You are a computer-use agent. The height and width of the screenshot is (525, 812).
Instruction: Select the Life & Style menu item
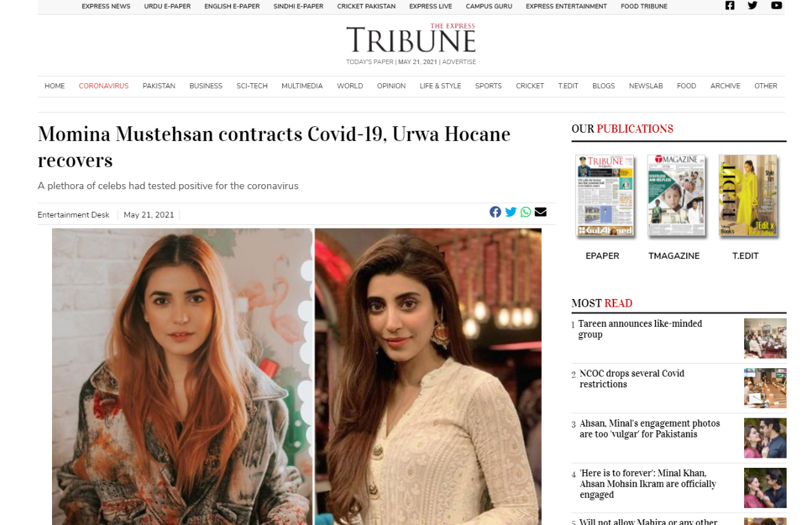pyautogui.click(x=440, y=86)
